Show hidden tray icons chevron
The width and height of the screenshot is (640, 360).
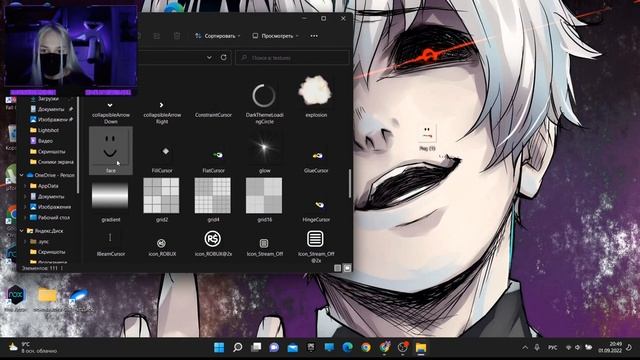coord(525,347)
